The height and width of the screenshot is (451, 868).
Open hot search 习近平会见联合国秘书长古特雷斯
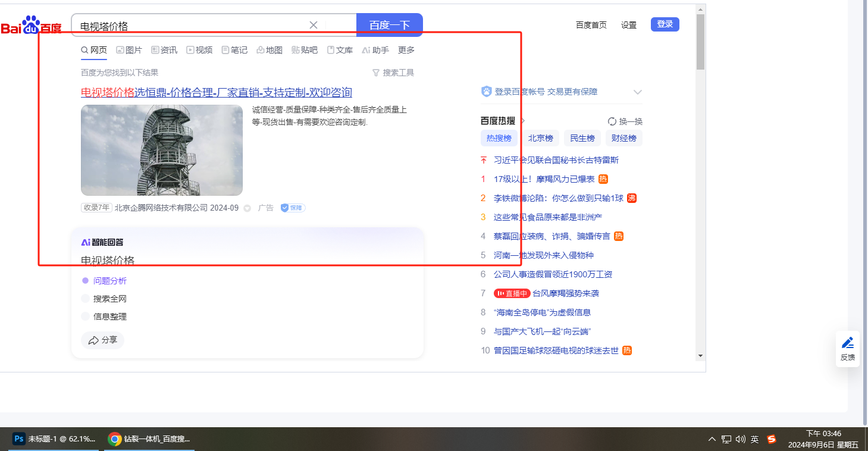556,160
